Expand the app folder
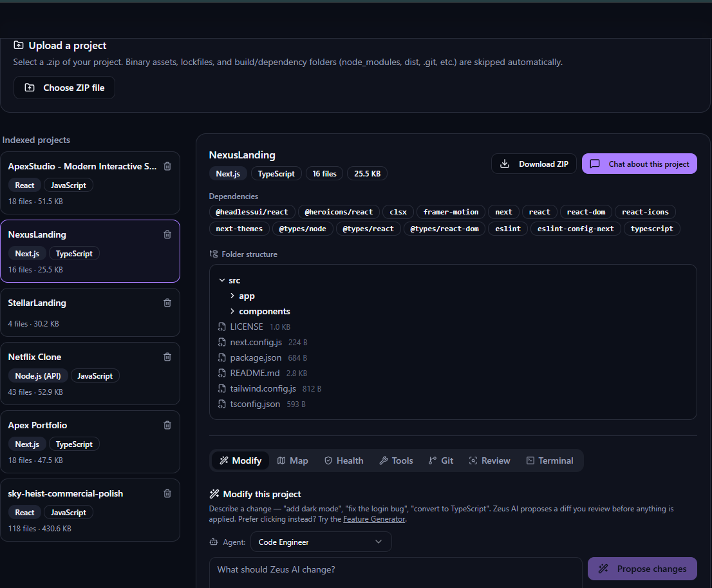Viewport: 712px width, 588px height. (232, 296)
